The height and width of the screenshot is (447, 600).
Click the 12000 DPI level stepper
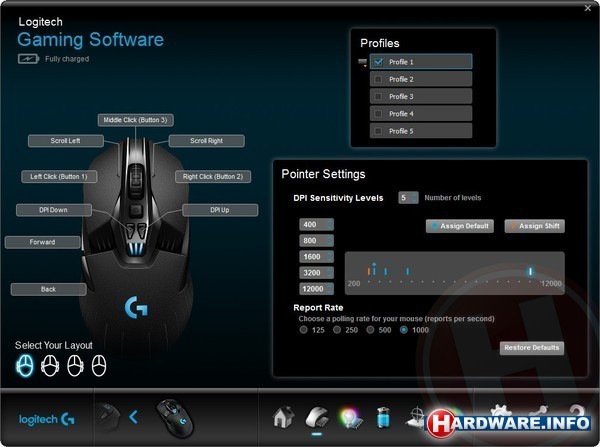click(316, 289)
